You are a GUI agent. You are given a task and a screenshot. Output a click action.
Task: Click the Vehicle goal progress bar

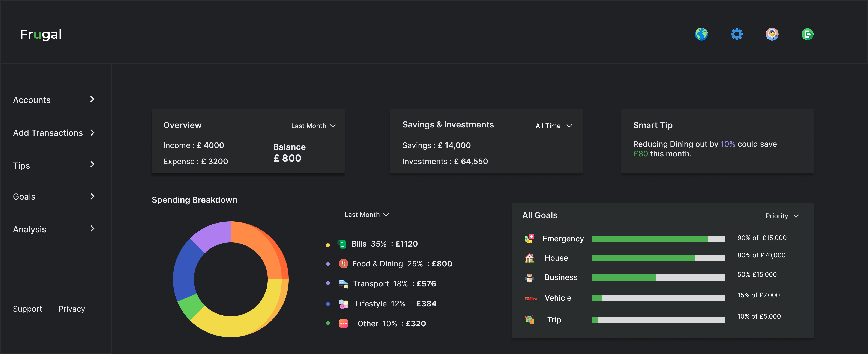tap(658, 298)
